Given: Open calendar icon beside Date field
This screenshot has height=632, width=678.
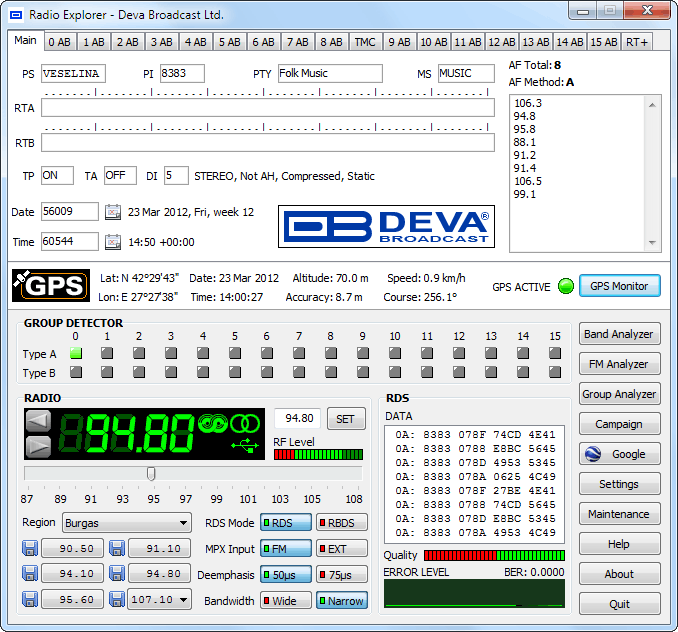Looking at the screenshot, I should click(x=112, y=212).
